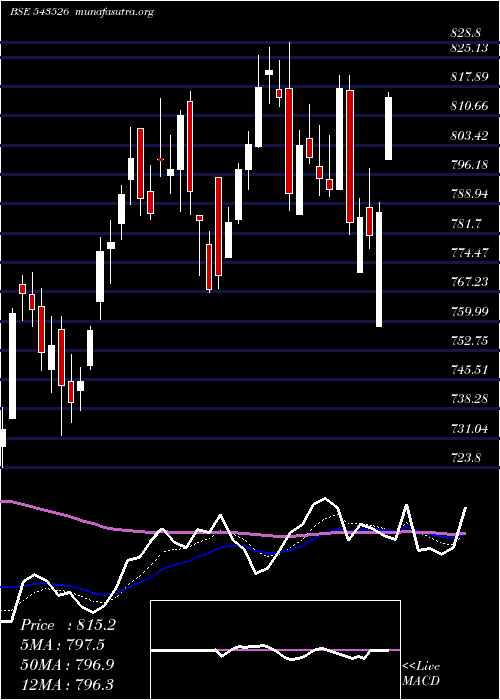
Task: Click the price label 781.7
Action: click(x=466, y=224)
